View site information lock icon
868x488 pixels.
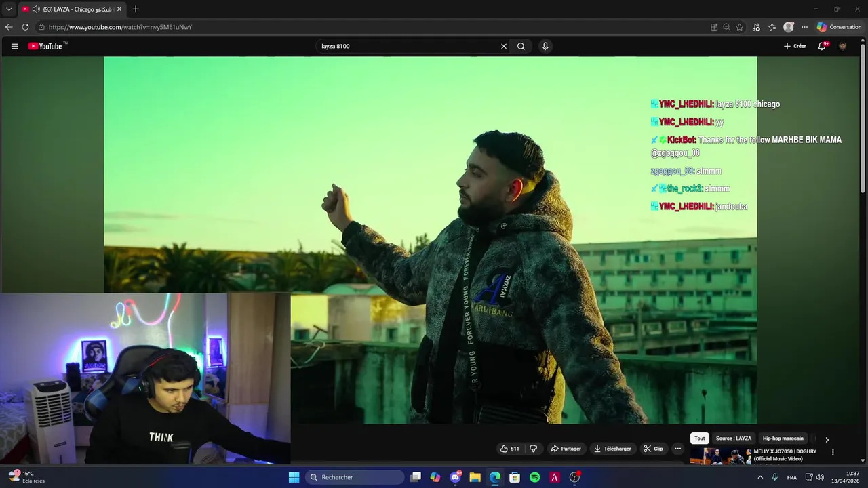pos(41,27)
